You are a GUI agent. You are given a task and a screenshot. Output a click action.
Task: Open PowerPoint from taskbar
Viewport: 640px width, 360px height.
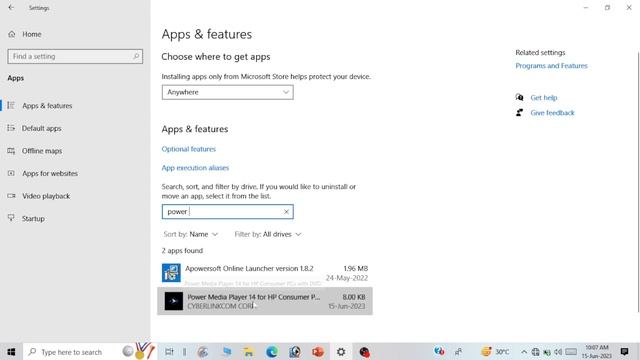(x=318, y=351)
